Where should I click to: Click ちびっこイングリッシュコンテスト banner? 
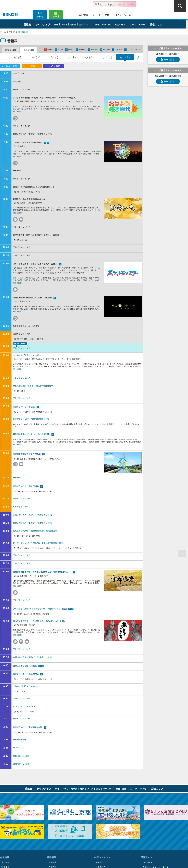(22, 812)
